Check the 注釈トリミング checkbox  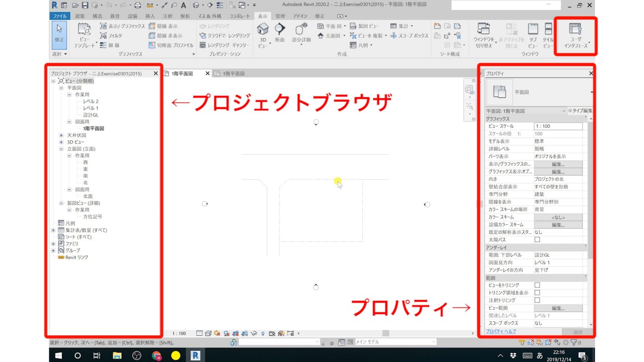point(537,300)
